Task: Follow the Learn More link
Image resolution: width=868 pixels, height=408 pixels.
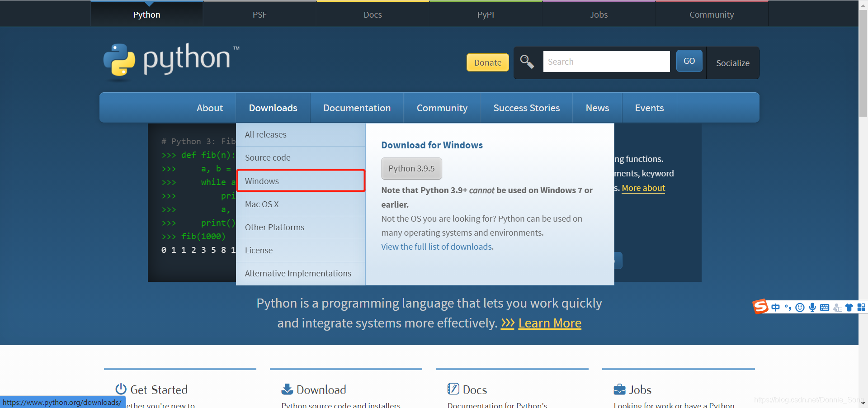Action: point(550,323)
